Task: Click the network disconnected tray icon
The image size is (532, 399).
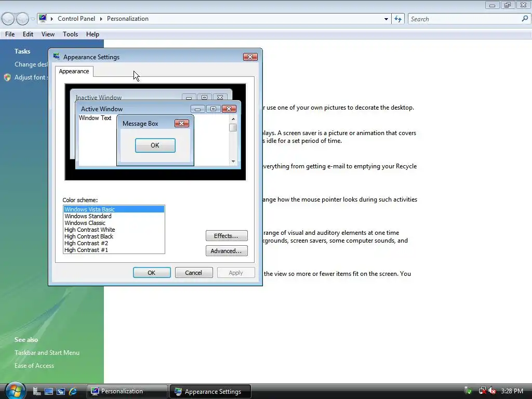Action: coord(482,391)
